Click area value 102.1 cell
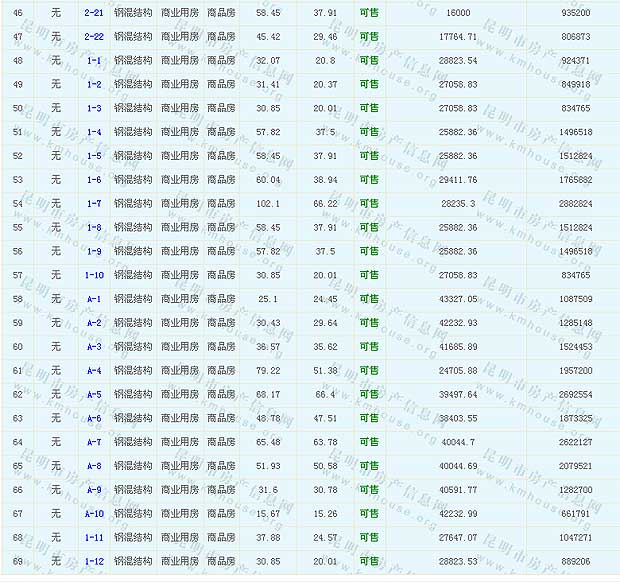This screenshot has width=620, height=582. pyautogui.click(x=268, y=204)
